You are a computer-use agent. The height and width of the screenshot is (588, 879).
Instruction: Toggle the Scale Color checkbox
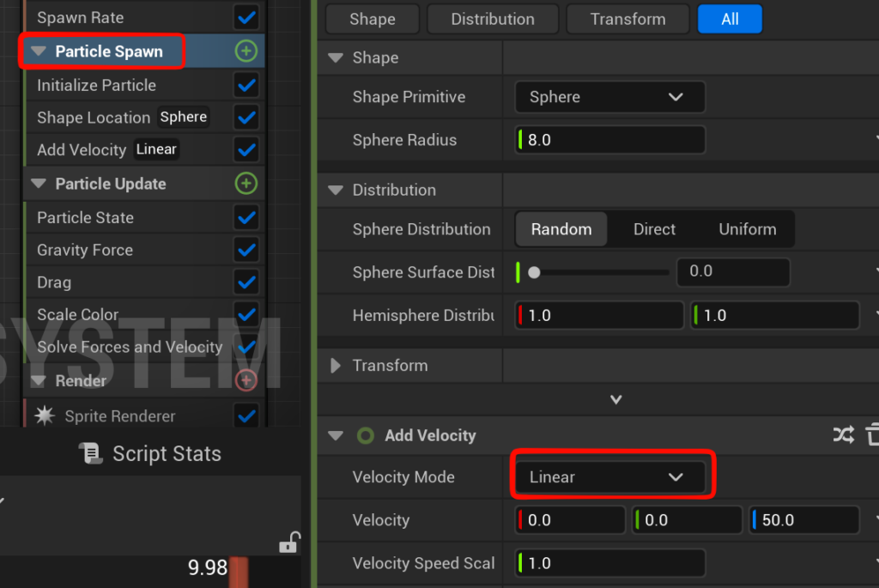tap(246, 315)
